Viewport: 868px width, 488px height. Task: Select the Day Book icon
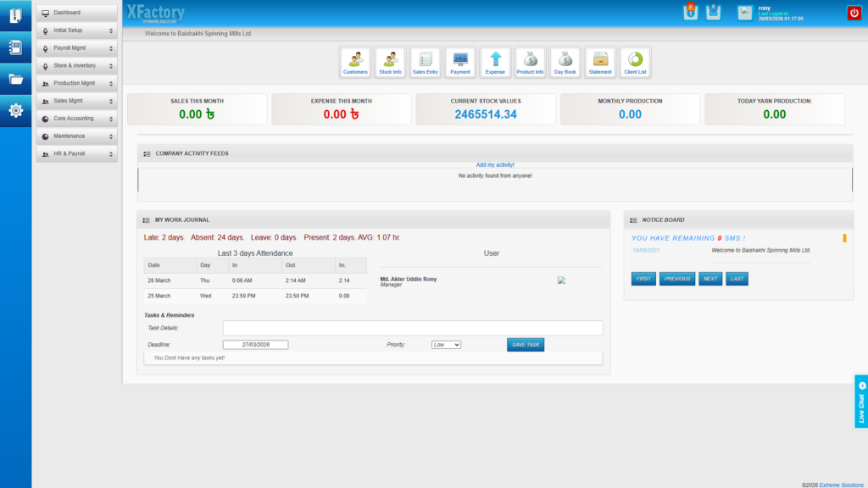click(565, 61)
